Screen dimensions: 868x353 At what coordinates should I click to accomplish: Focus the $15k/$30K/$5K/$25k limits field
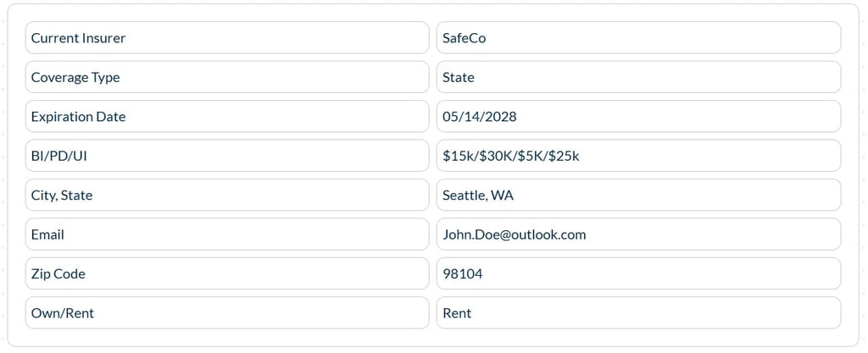pyautogui.click(x=637, y=156)
